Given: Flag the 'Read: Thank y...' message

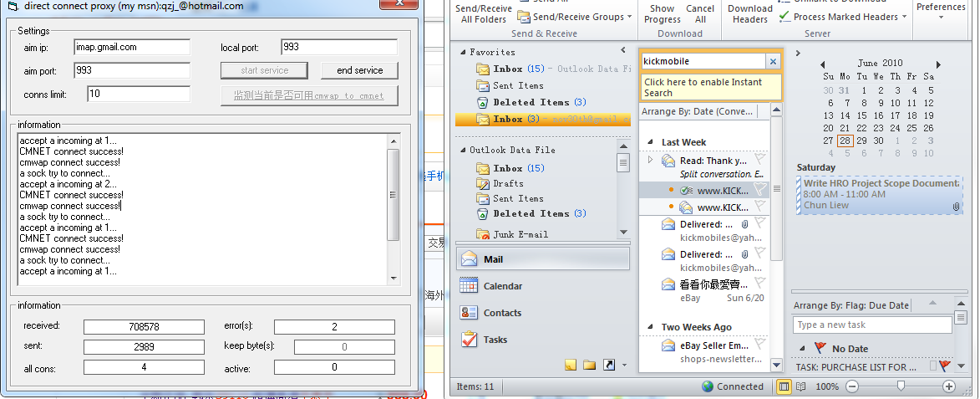Looking at the screenshot, I should [x=760, y=159].
